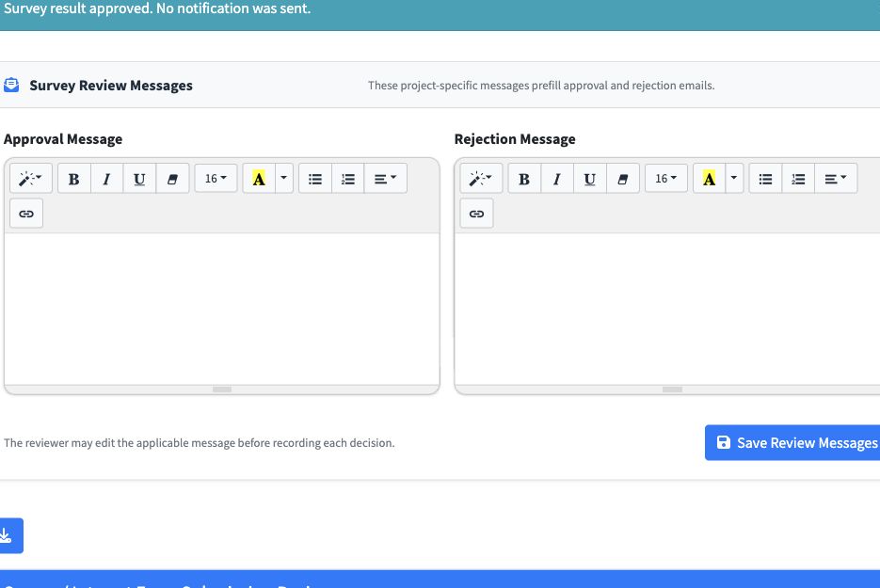Open the Approval Message magic wand style menu

pos(31,179)
